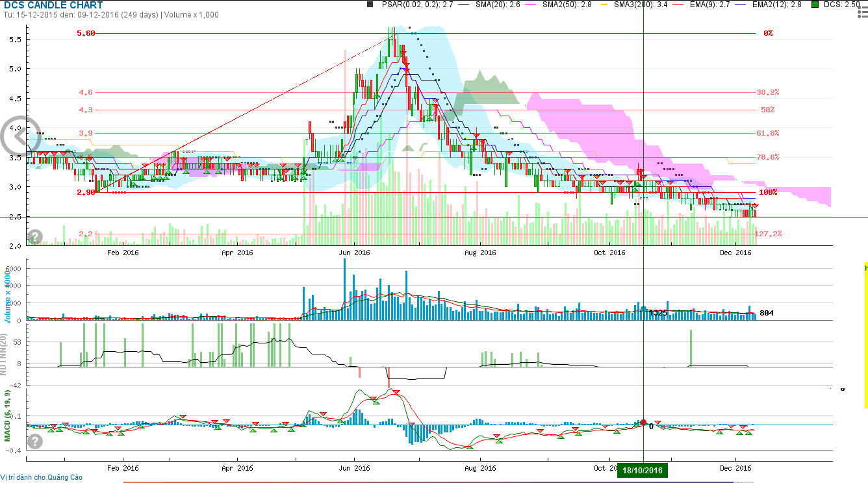868x483 pixels.
Task: Click the 127.2% Fibonacci level label
Action: click(x=768, y=234)
